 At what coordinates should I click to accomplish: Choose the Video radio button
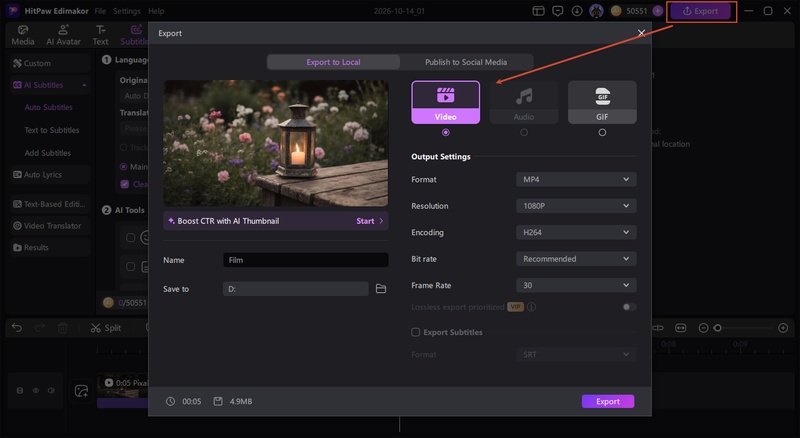tap(445, 132)
